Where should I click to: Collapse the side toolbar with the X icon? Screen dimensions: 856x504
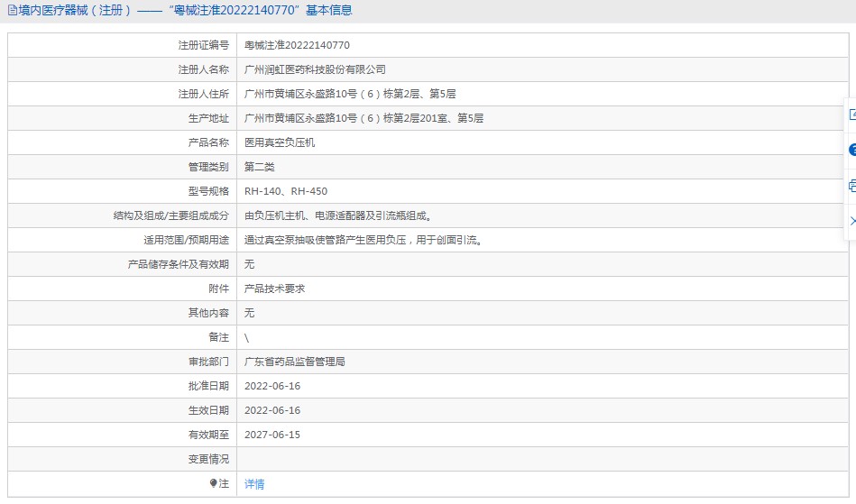coord(852,221)
